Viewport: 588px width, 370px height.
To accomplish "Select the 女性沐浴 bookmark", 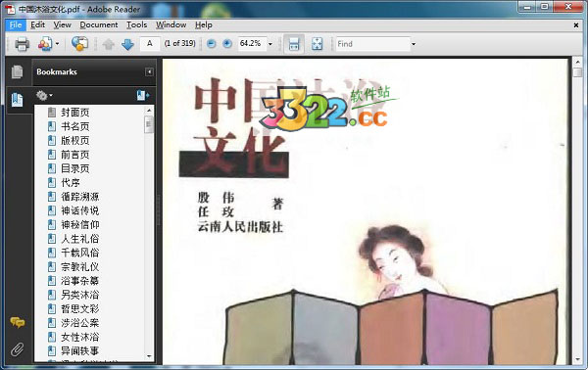I will coord(80,337).
